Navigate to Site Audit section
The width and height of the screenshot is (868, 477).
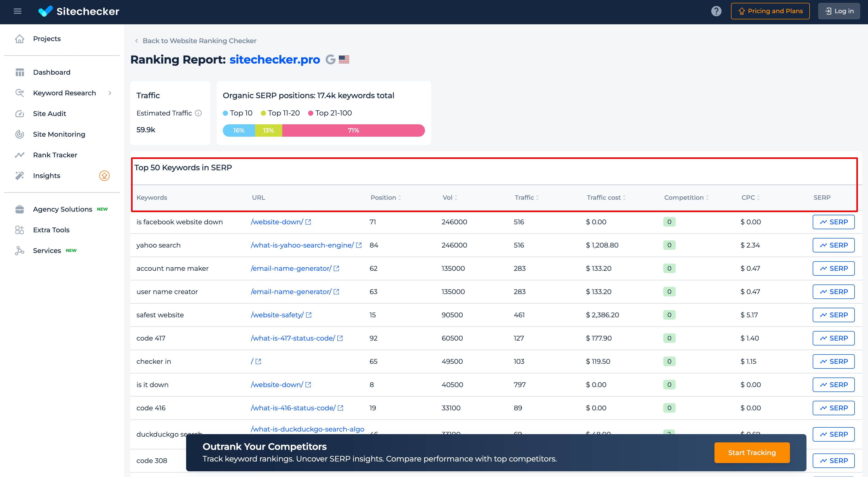[x=49, y=113]
